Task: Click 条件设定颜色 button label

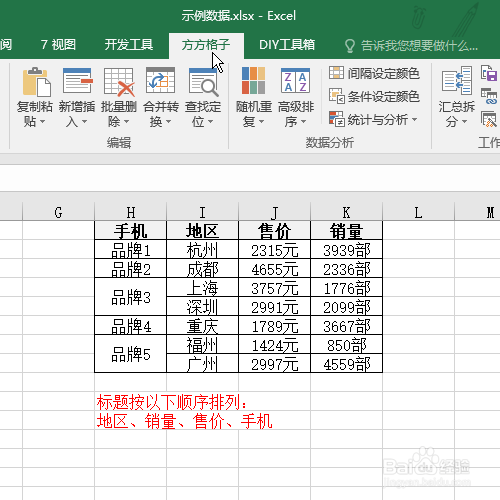Action: coord(383,97)
